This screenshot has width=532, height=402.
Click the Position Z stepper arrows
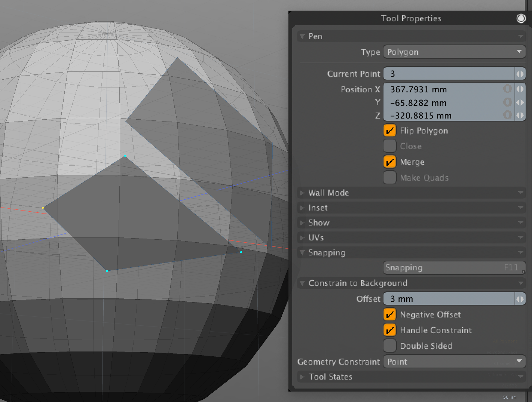[520, 115]
